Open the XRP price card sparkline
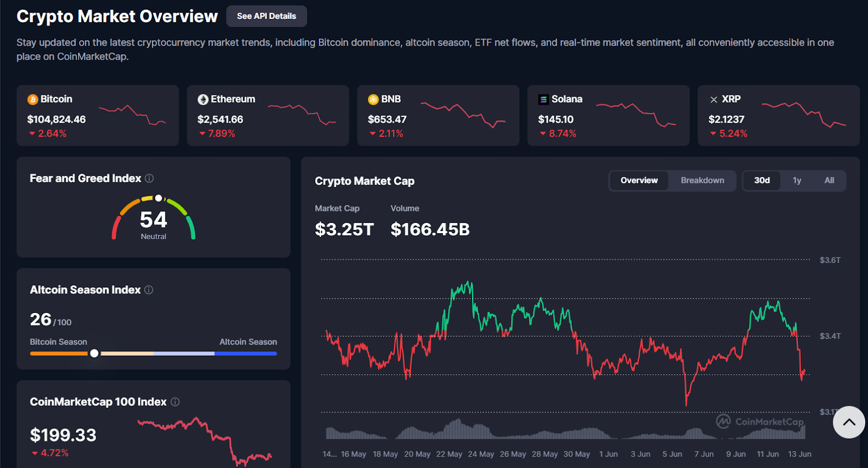868x468 pixels. (x=803, y=114)
